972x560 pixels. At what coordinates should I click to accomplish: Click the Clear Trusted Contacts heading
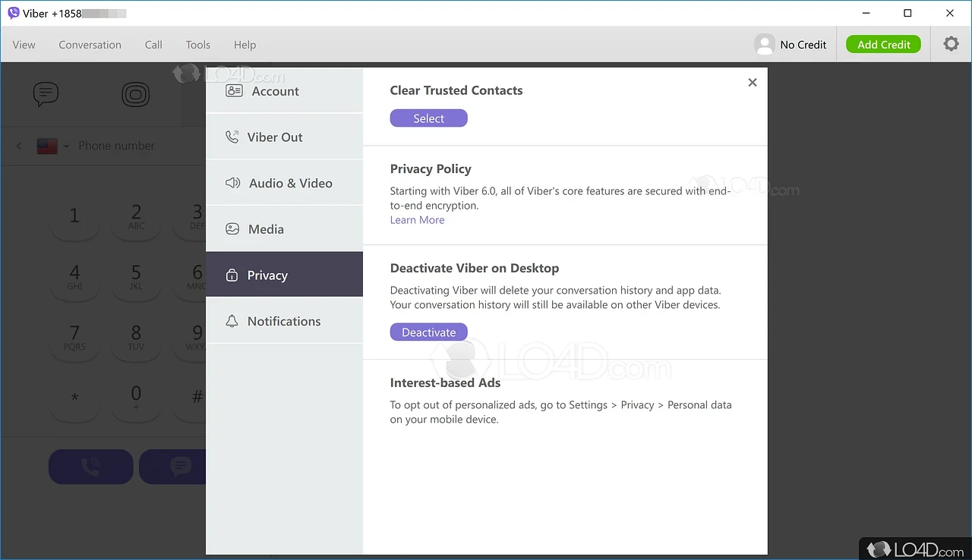tap(456, 90)
